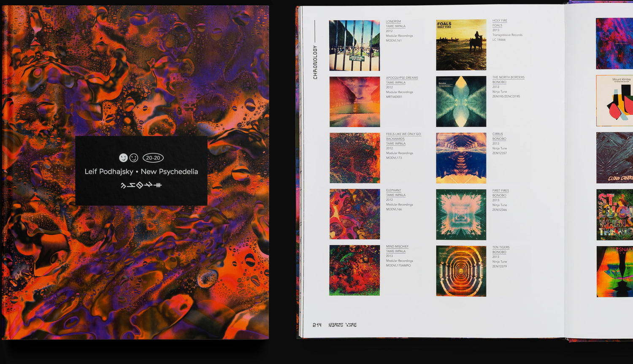Click the "Mind Mischief" title text

click(397, 246)
